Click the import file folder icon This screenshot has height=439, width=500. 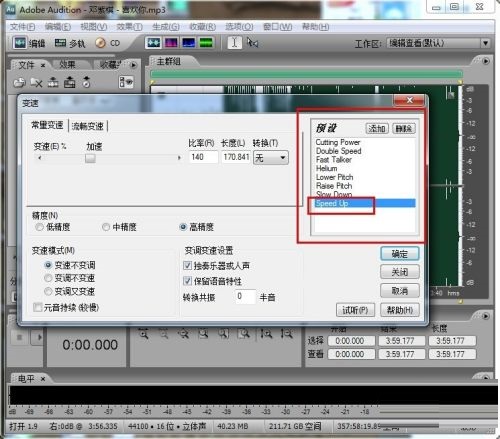click(19, 82)
